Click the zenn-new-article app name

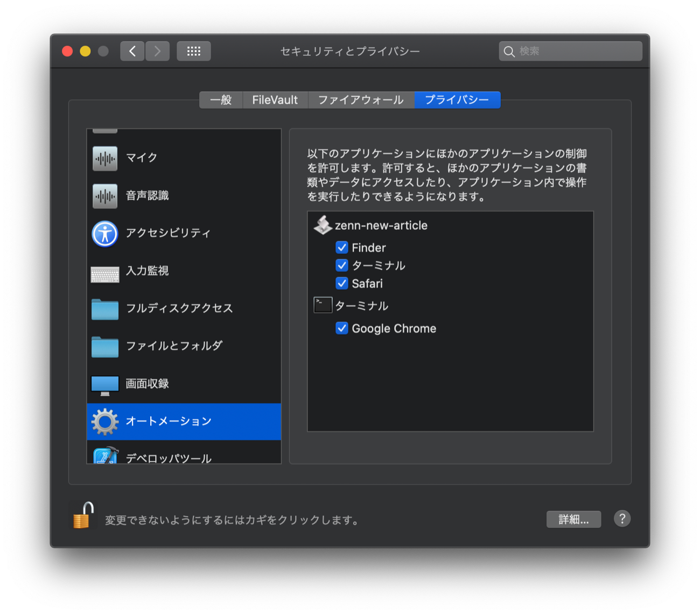pyautogui.click(x=381, y=225)
